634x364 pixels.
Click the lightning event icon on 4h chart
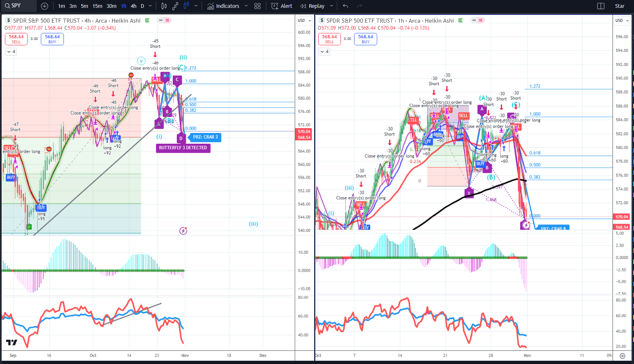tap(183, 231)
